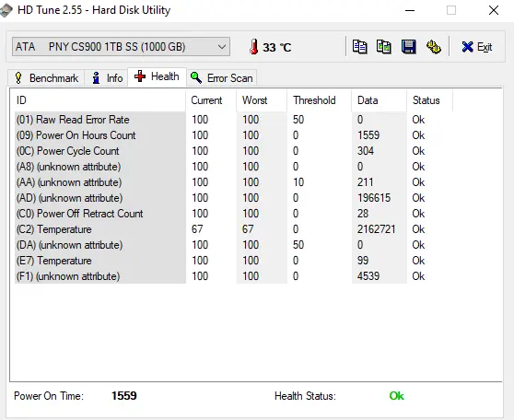This screenshot has height=420, width=514.
Task: Select the (F1) unknown attribute row
Action: point(233,276)
